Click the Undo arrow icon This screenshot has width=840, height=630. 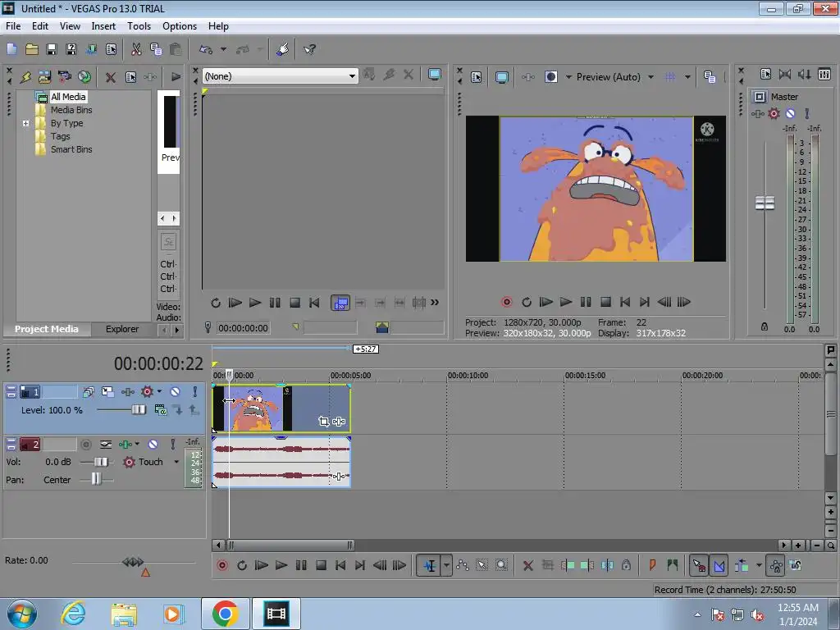click(x=206, y=49)
